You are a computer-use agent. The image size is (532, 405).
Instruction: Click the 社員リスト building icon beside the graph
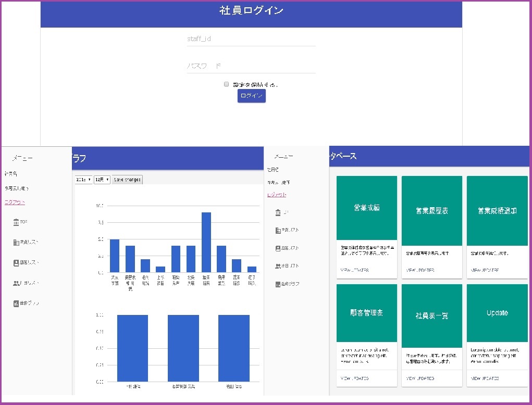(16, 242)
